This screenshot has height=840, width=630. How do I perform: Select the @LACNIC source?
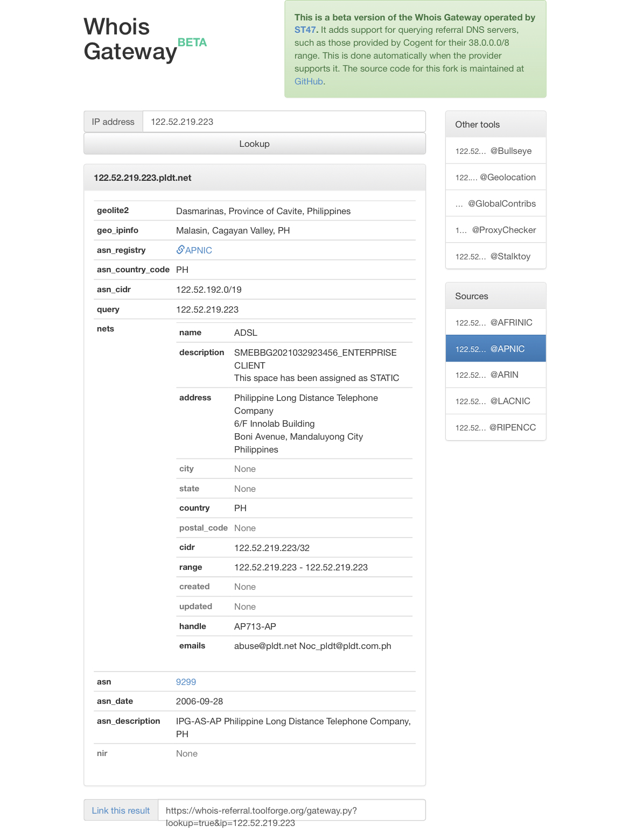(496, 401)
